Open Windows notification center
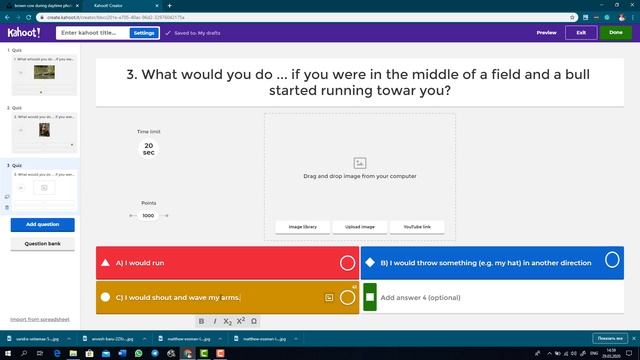This screenshot has width=640, height=360. [629, 353]
